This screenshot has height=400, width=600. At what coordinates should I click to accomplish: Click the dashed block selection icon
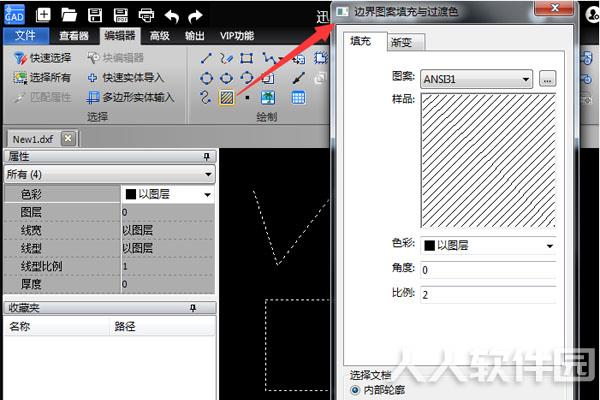(x=321, y=58)
